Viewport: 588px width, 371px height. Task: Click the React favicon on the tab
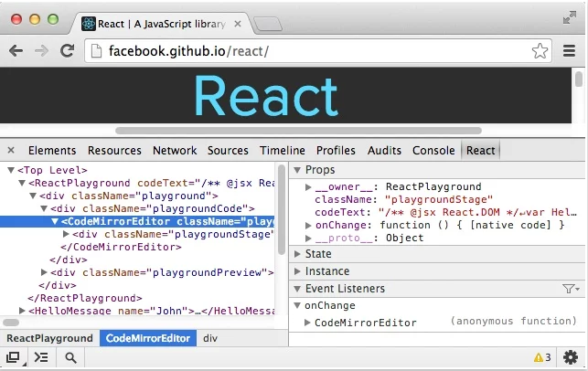pyautogui.click(x=89, y=24)
